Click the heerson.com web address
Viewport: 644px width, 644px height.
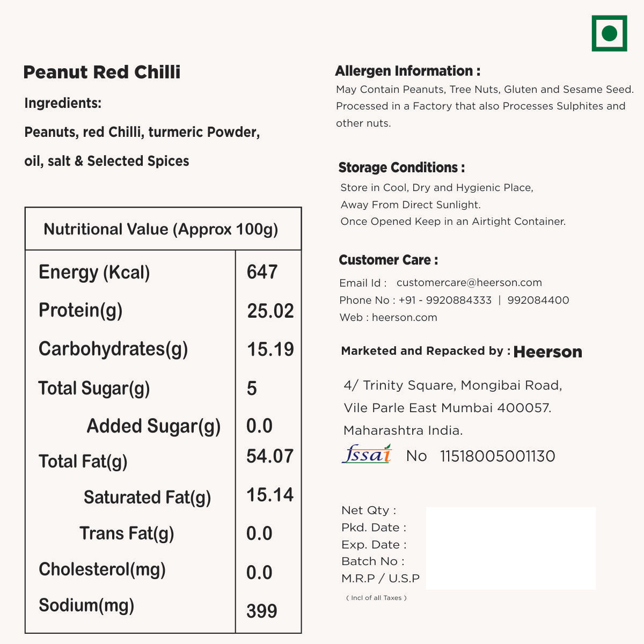click(405, 317)
